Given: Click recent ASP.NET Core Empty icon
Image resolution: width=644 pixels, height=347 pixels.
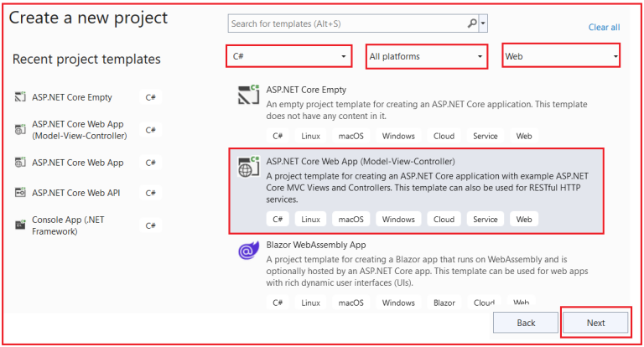Looking at the screenshot, I should point(20,97).
